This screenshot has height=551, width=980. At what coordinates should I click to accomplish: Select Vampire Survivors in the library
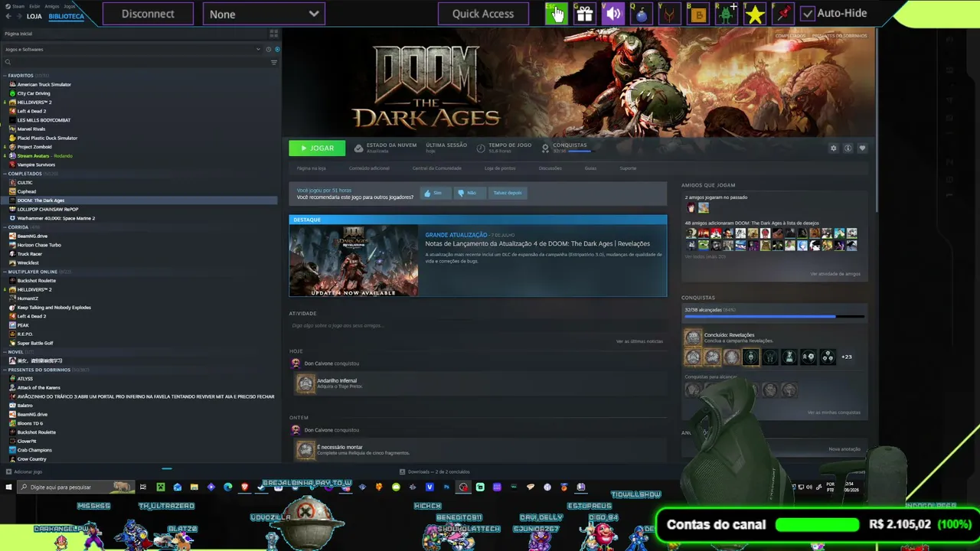[x=36, y=165]
